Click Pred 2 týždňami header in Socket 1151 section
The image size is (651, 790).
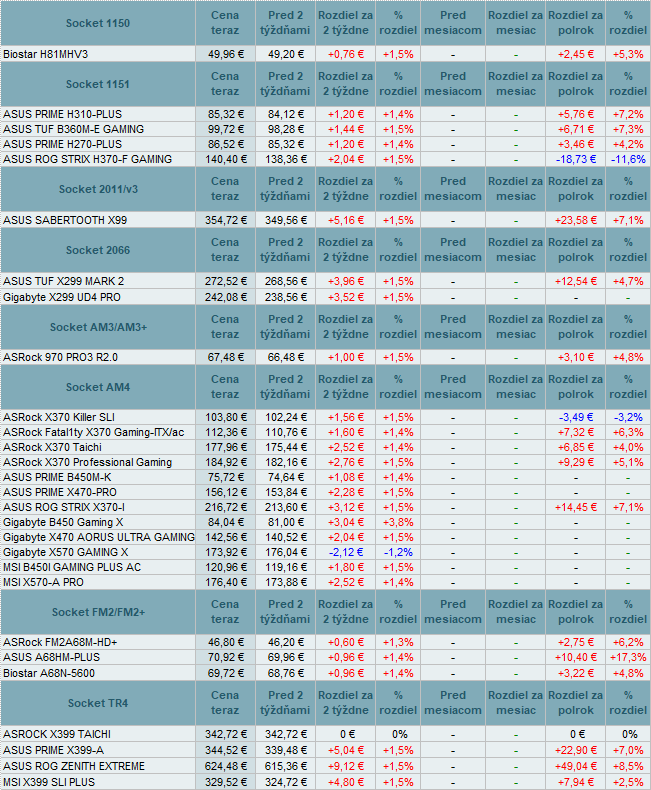[285, 84]
